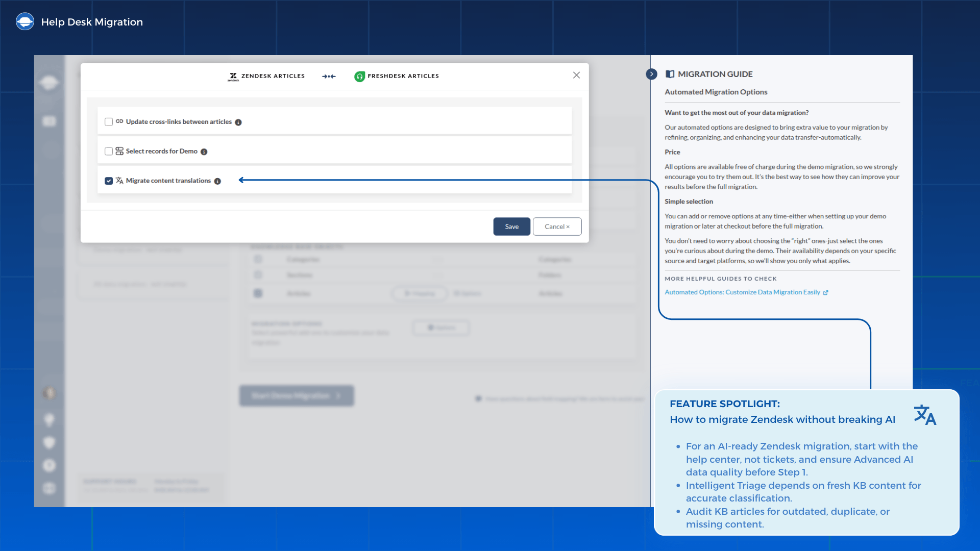Save the selected migration options
The height and width of the screenshot is (551, 980).
pyautogui.click(x=512, y=227)
